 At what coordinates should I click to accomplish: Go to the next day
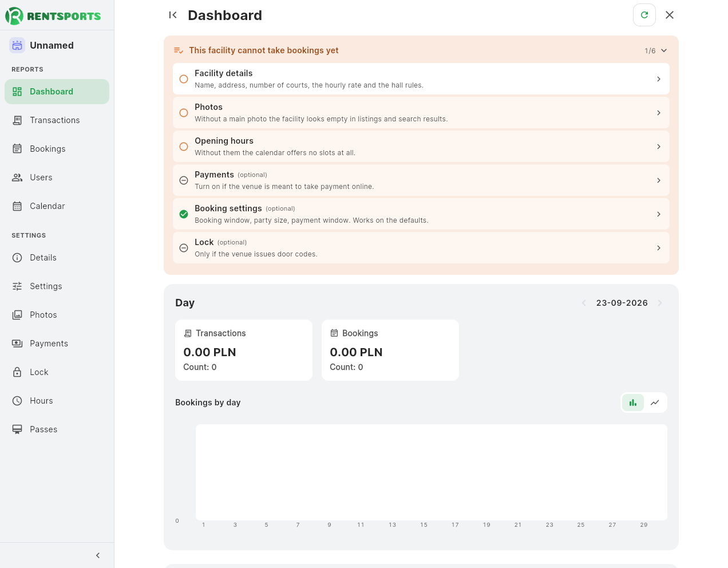click(660, 303)
